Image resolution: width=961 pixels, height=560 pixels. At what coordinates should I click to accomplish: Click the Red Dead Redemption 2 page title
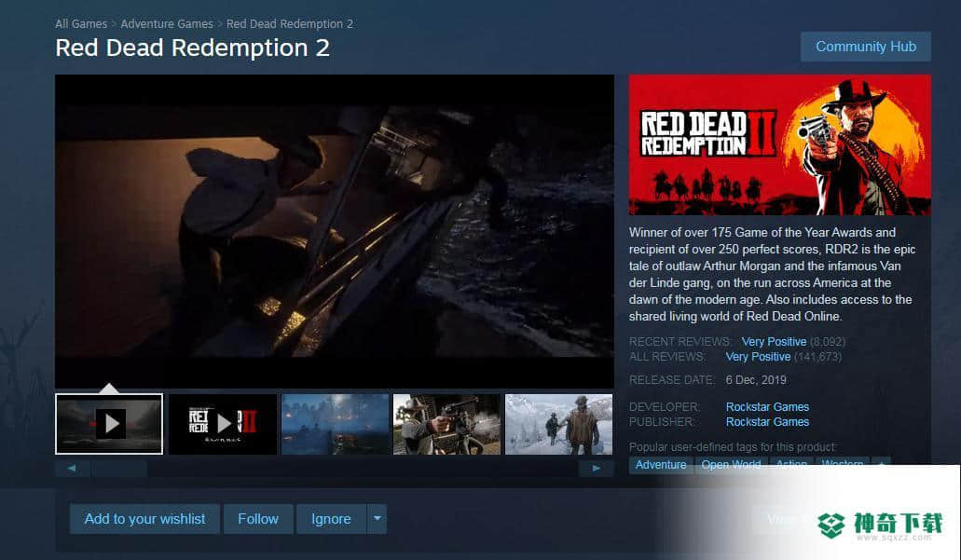point(192,48)
